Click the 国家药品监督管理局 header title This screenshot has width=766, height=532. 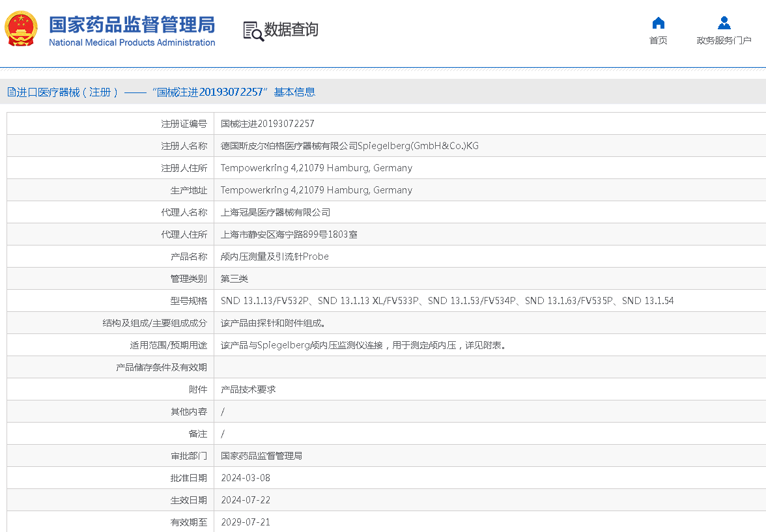[132, 25]
